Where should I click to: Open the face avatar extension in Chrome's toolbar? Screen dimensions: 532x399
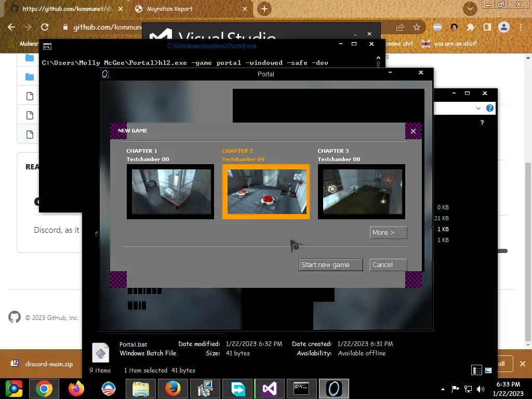pos(454,27)
